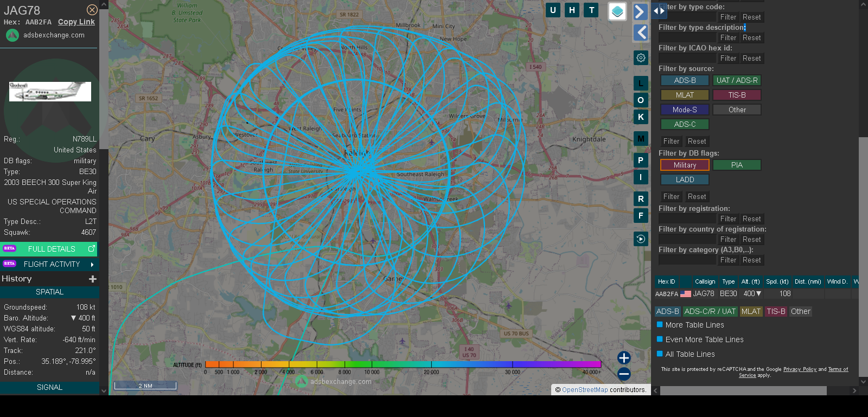Sort table by Callsign column
This screenshot has width=868, height=417.
705,281
